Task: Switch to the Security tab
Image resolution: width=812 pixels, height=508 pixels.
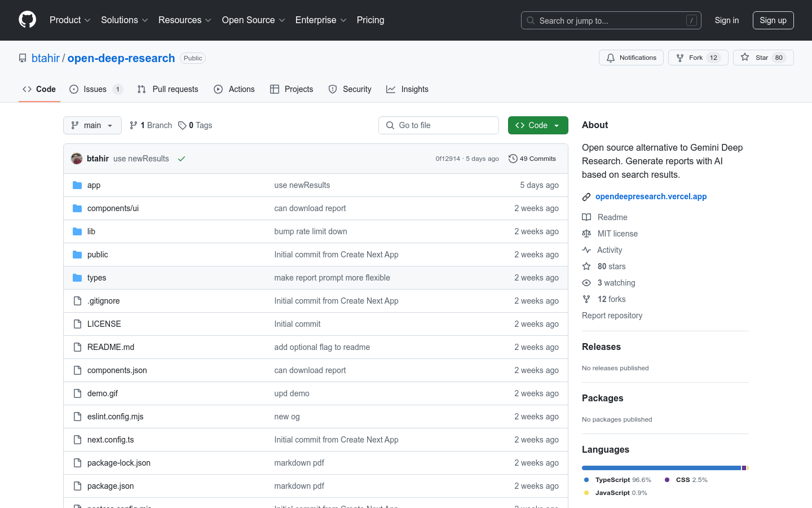Action: point(350,89)
